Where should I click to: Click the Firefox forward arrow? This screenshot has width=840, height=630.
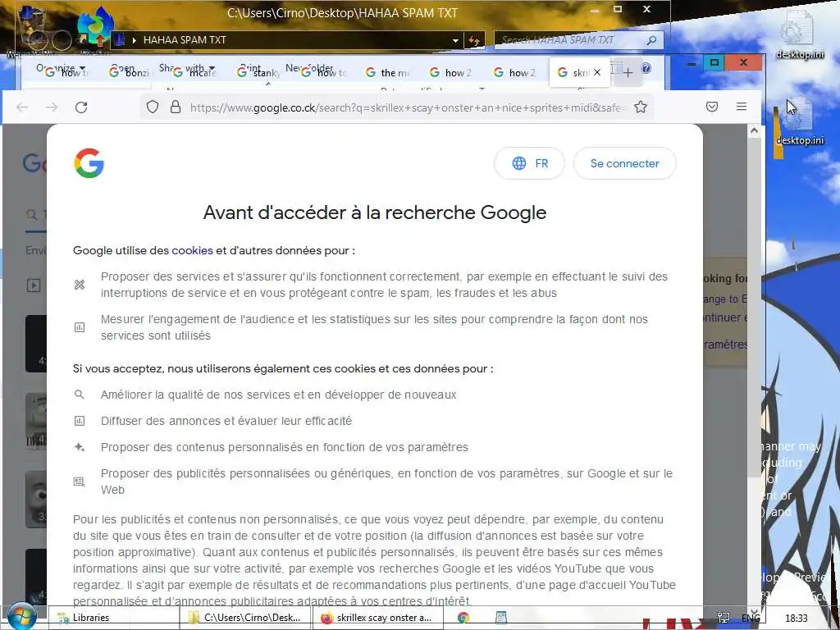[x=52, y=107]
